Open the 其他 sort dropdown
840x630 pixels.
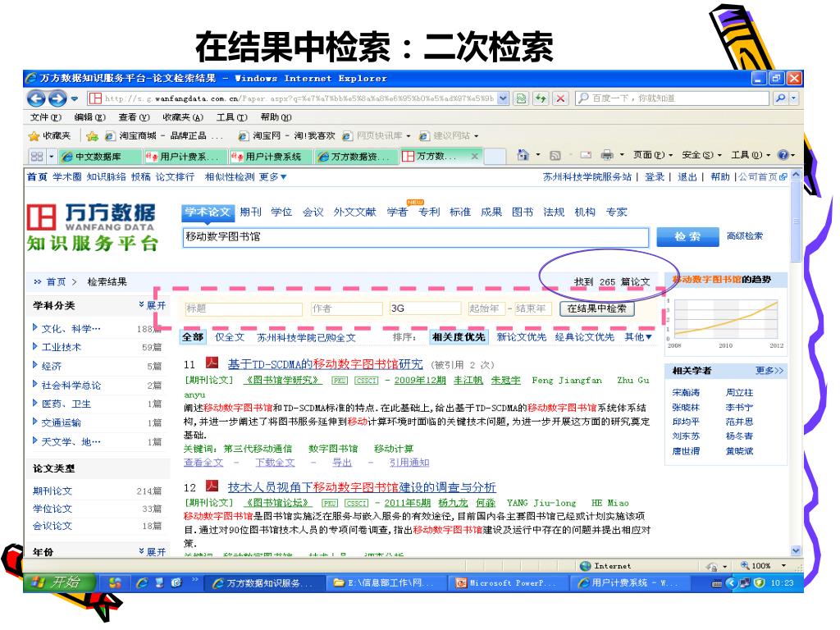point(638,337)
